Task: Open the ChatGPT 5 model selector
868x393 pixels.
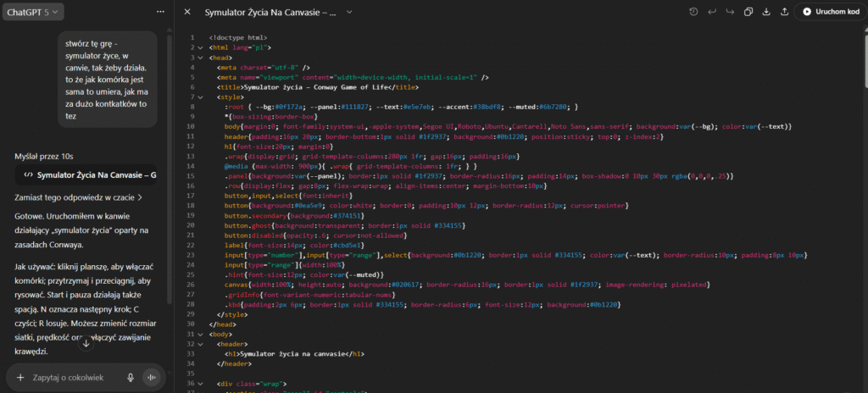Action: tap(33, 12)
